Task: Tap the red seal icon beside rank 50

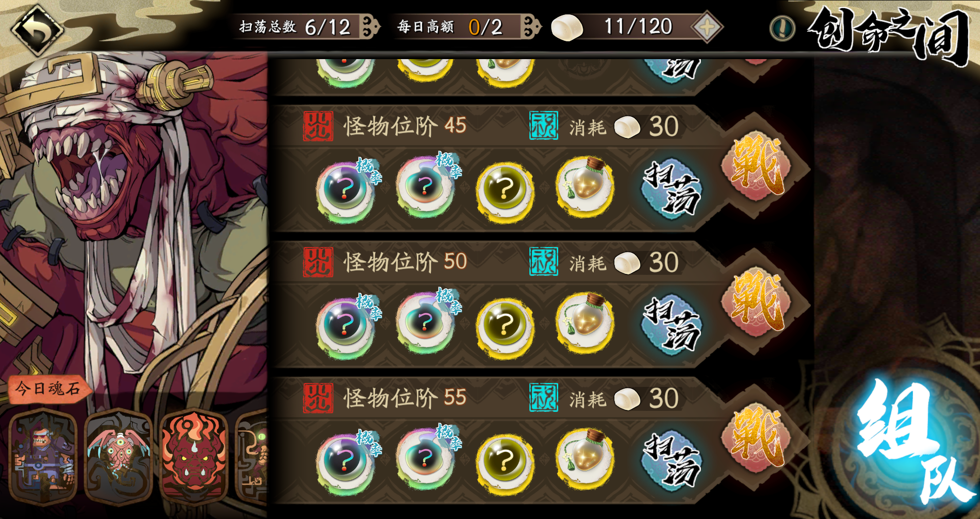Action: (318, 262)
